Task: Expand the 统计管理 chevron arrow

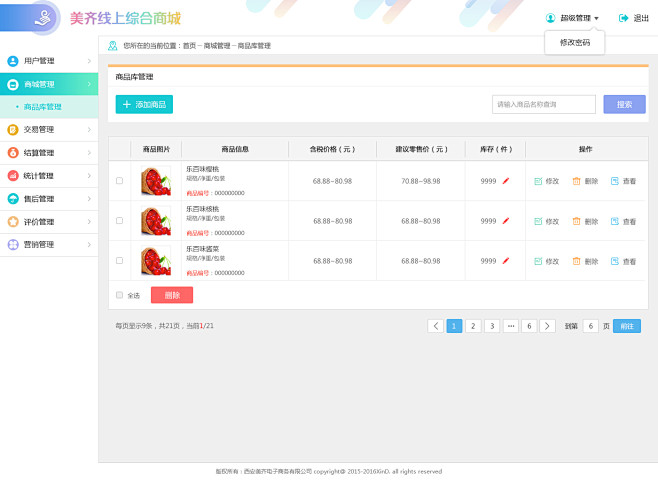Action: pyautogui.click(x=89, y=176)
